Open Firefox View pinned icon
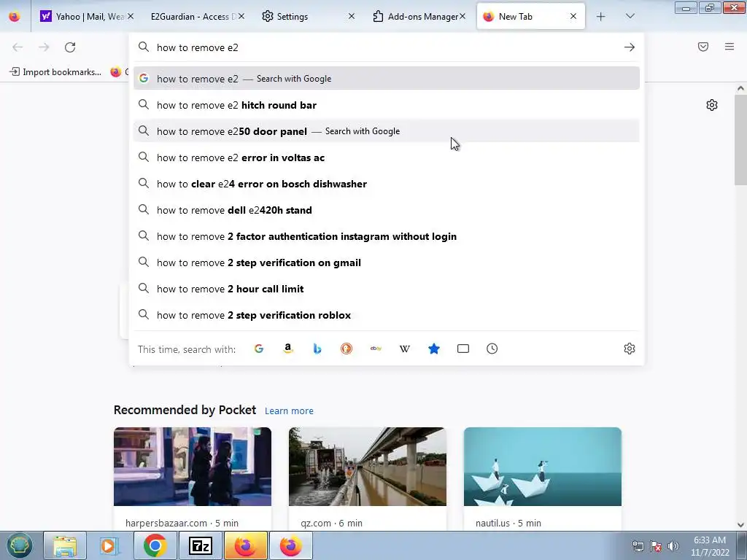747x560 pixels. pos(15,17)
